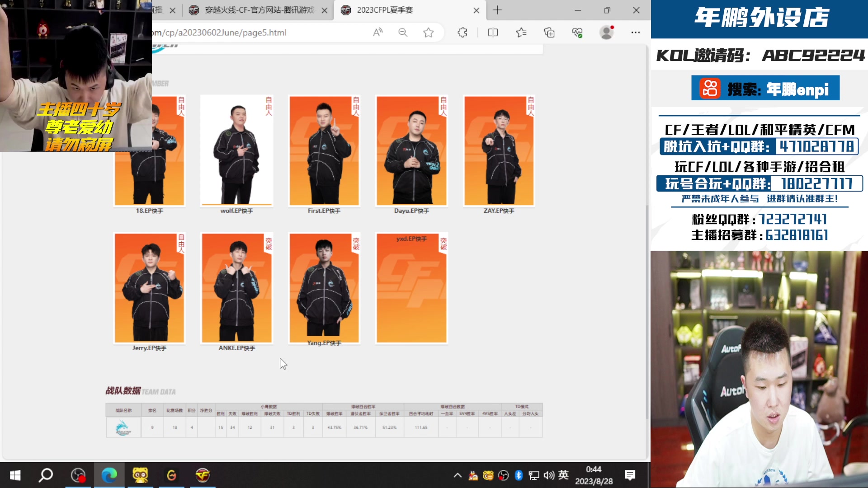Open the yellow mascot app in taskbar

point(140,475)
